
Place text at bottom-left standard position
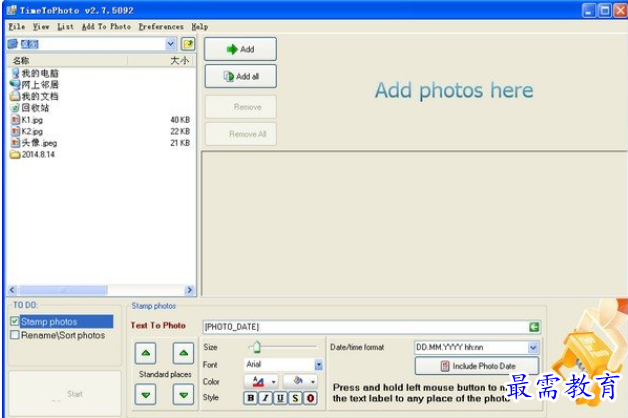click(x=145, y=395)
